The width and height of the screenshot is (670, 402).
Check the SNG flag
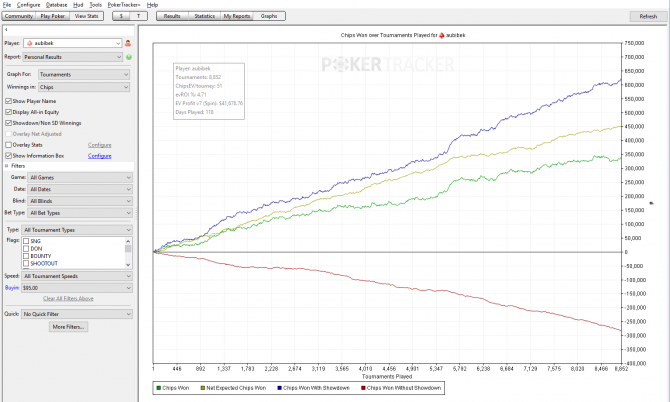click(26, 241)
